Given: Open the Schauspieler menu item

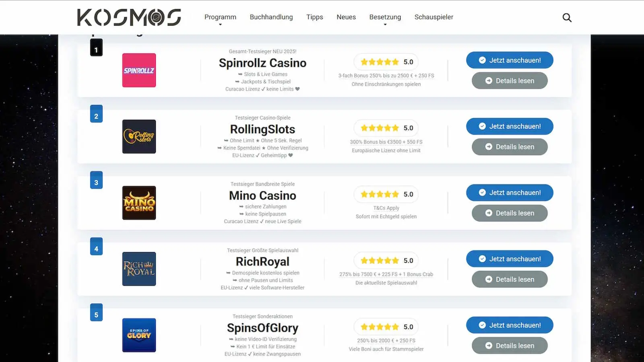Looking at the screenshot, I should (x=433, y=17).
